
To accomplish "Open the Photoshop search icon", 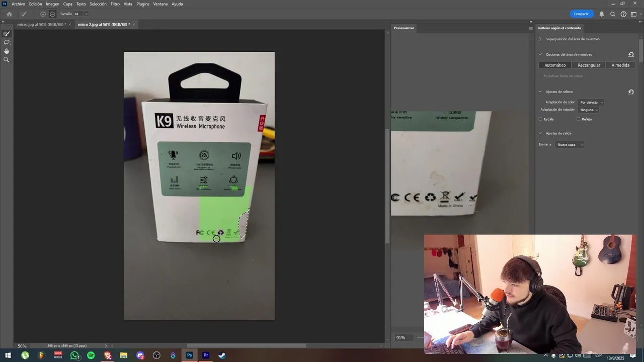I will click(x=613, y=14).
